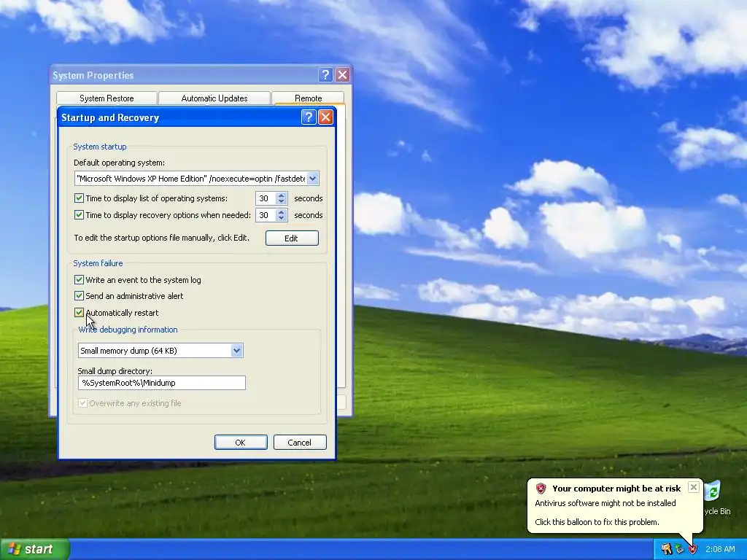The height and width of the screenshot is (560, 747).
Task: Toggle 'Time to display list of operating systems' checkbox
Action: click(79, 198)
